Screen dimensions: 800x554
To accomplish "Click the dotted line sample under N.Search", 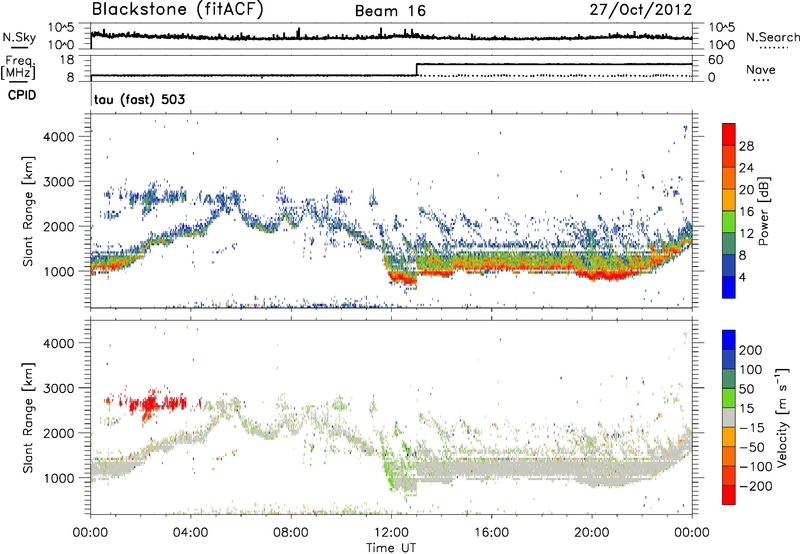I will coord(774,48).
